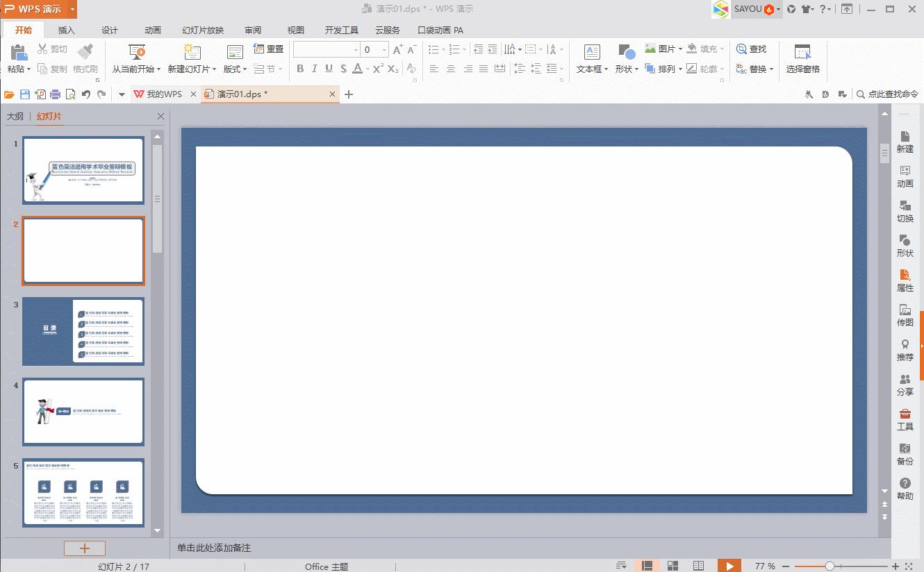Switch to Slide Sorter view in status bar
This screenshot has height=572, width=924.
[673, 566]
